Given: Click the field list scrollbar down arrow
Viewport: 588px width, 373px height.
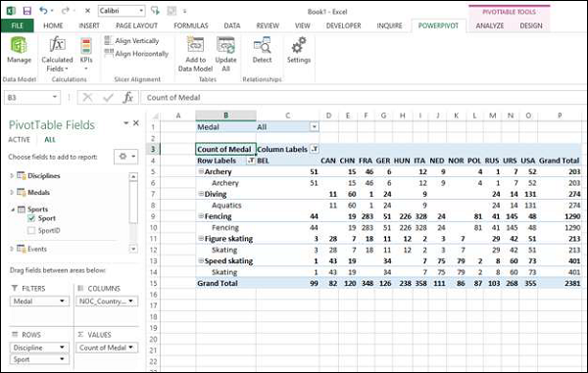Looking at the screenshot, I should point(133,249).
